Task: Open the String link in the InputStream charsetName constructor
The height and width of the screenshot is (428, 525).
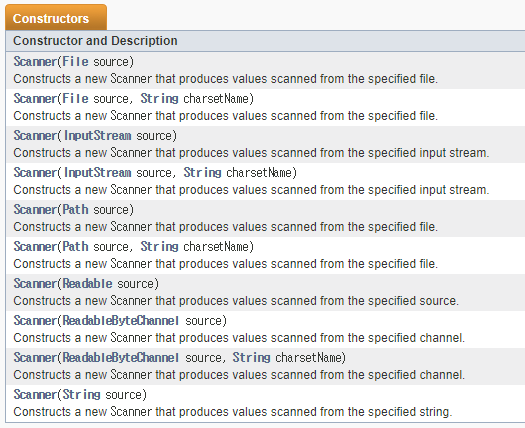Action: [203, 172]
